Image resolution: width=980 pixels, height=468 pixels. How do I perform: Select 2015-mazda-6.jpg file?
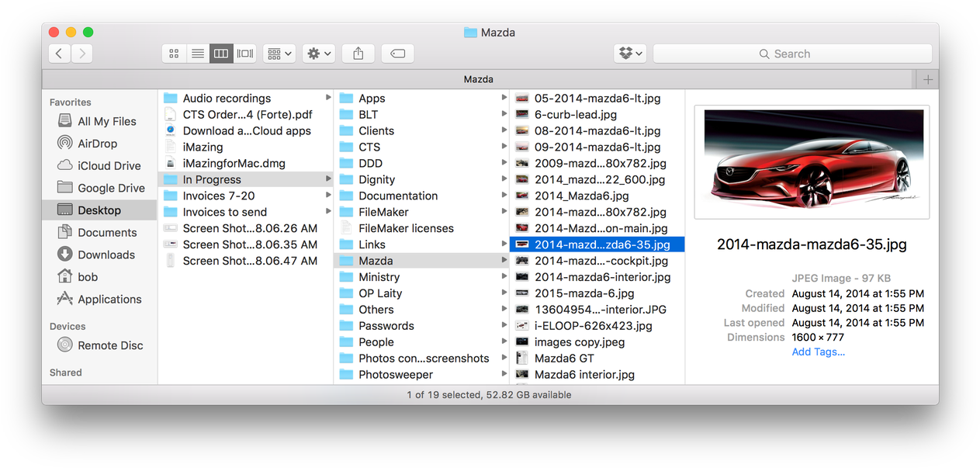click(x=597, y=293)
